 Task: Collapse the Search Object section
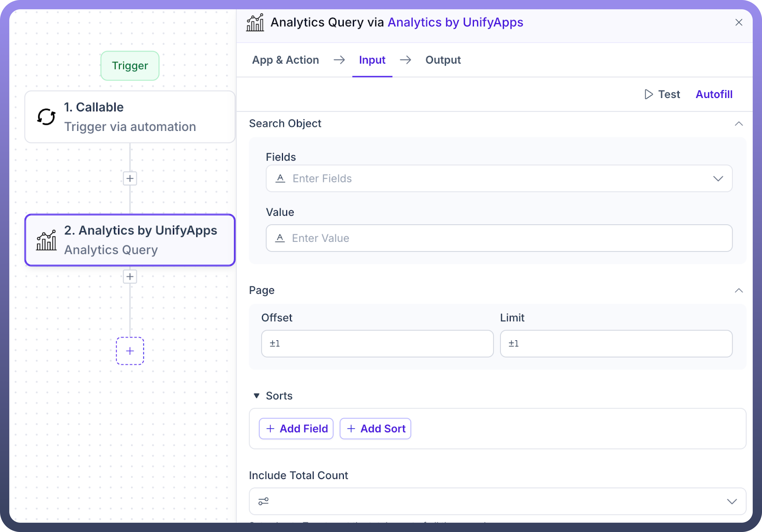click(739, 124)
